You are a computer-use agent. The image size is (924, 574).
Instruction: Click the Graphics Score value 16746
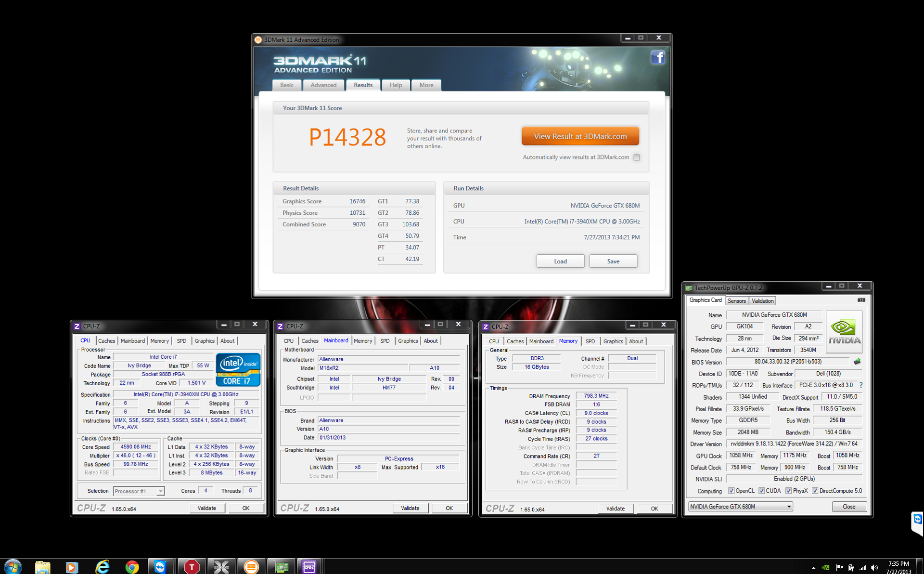pyautogui.click(x=357, y=201)
